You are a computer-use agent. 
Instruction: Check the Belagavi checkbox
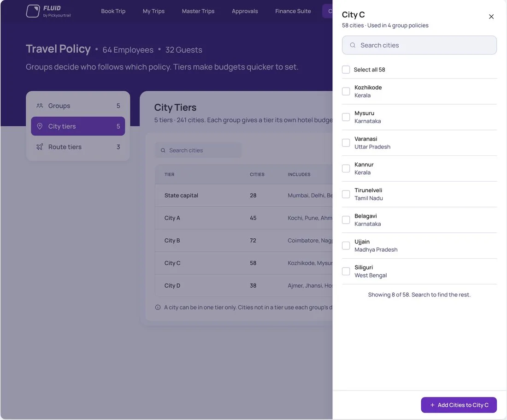tap(346, 220)
